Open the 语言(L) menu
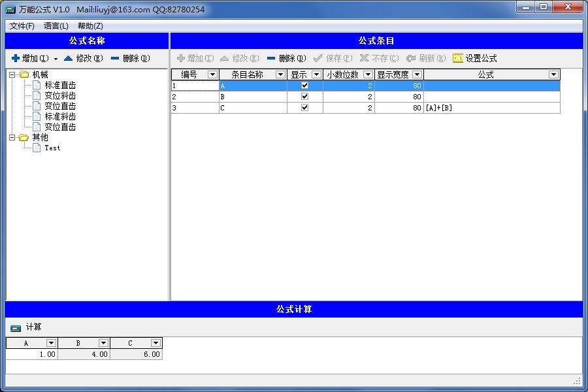The width and height of the screenshot is (588, 392). point(56,26)
